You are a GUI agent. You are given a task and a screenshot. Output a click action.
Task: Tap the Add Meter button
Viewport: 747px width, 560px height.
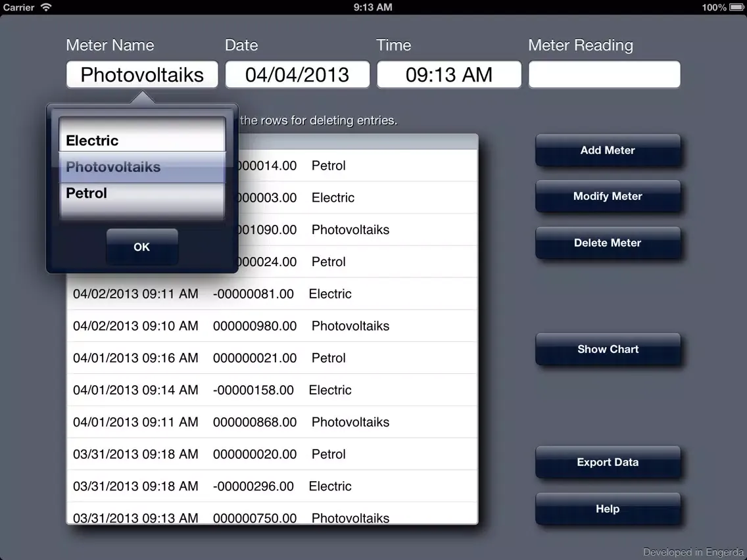pos(608,150)
